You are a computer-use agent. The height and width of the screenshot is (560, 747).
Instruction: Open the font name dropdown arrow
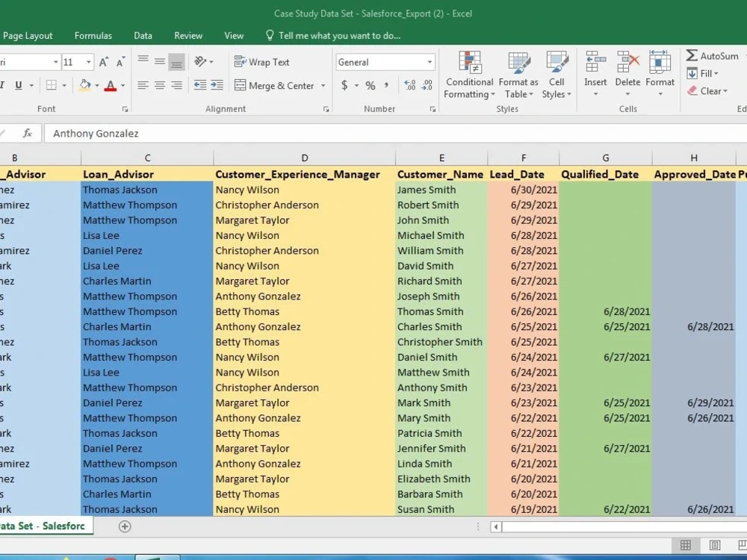pos(56,62)
